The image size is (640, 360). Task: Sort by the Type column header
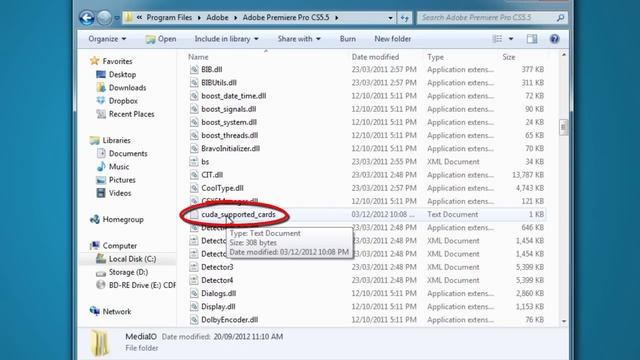click(x=436, y=57)
